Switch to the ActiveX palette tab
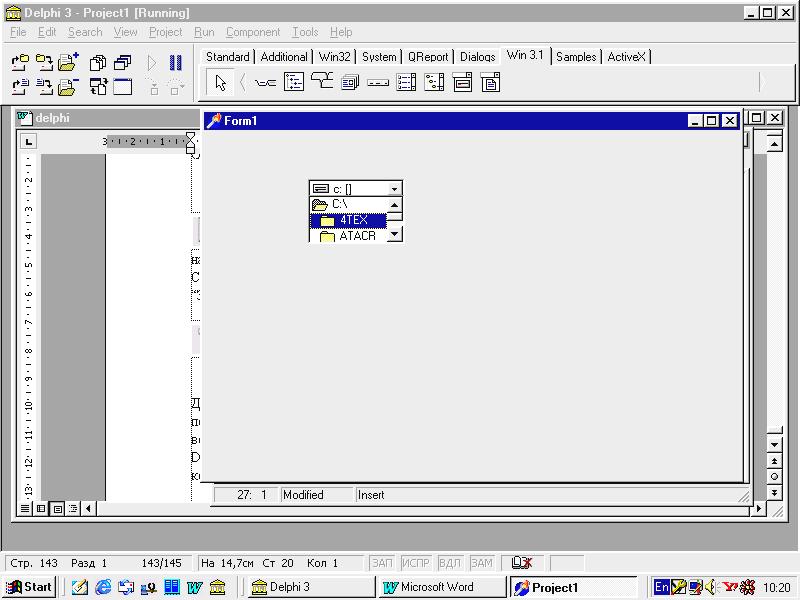 point(627,57)
